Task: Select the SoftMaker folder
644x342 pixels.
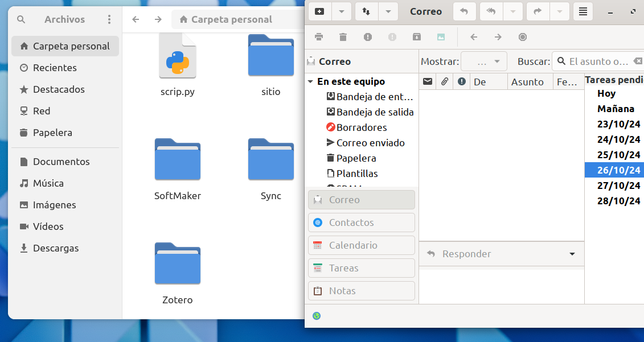Action: [x=178, y=169]
